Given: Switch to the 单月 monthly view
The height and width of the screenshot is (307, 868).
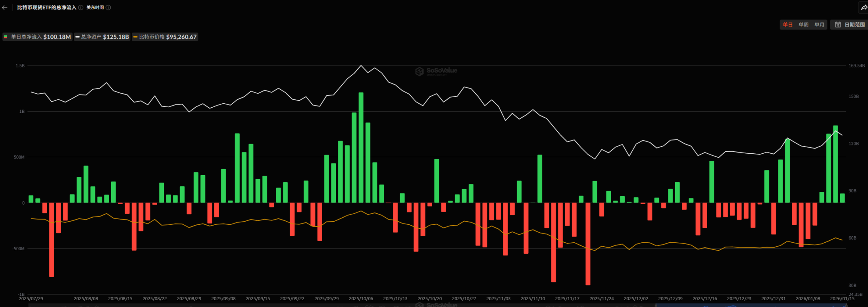Looking at the screenshot, I should coord(819,25).
